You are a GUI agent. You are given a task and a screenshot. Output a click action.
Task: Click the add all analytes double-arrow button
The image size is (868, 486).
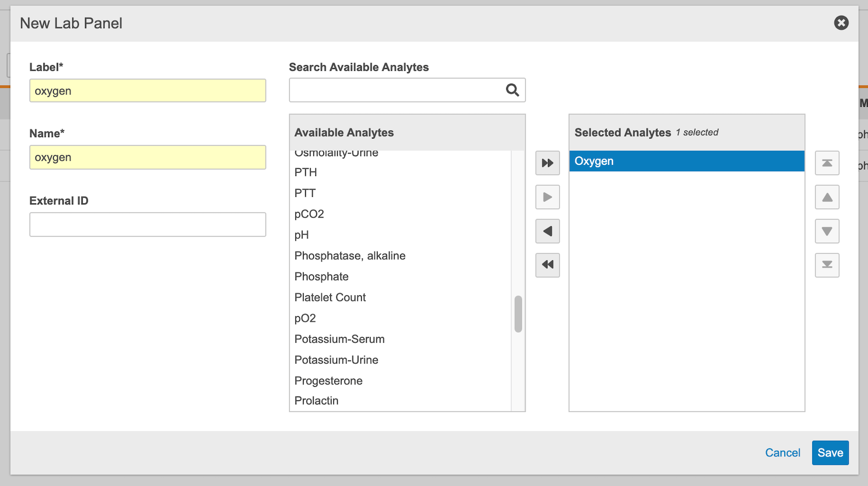click(547, 163)
